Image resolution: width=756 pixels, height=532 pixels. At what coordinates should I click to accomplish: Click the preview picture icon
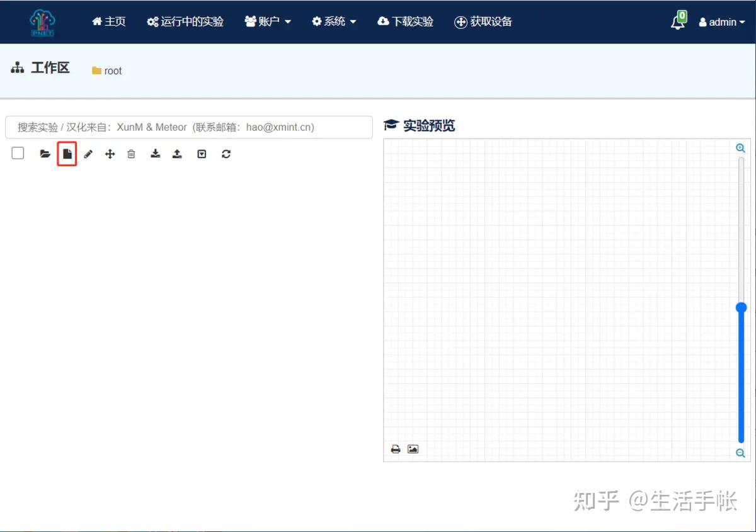pos(413,449)
